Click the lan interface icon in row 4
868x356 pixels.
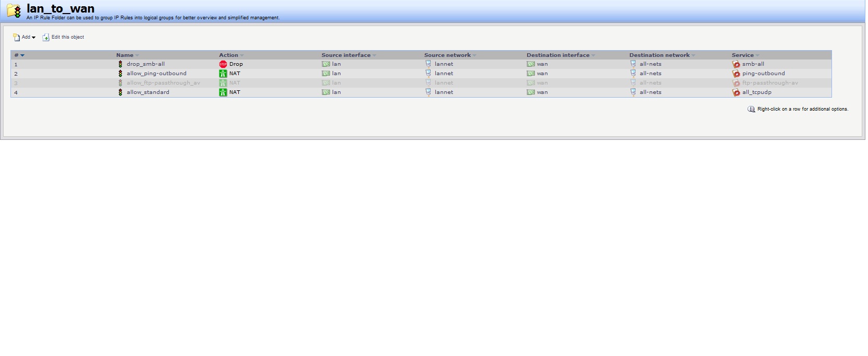(326, 92)
